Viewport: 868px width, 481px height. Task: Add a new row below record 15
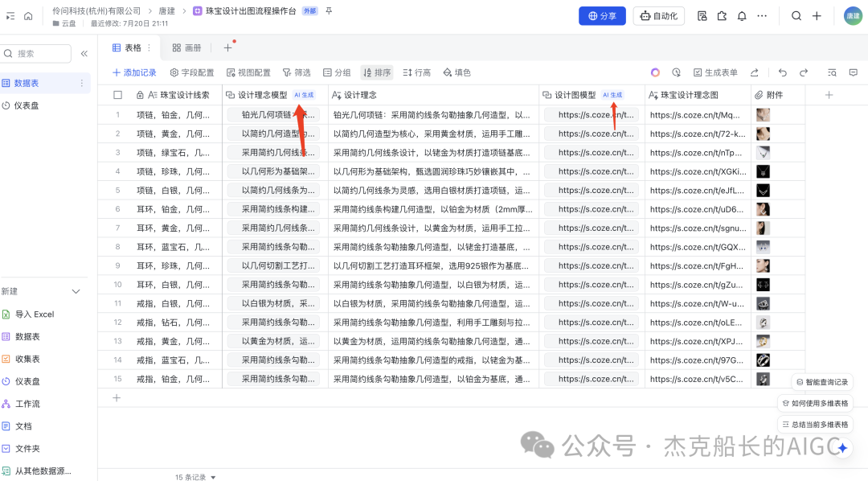point(117,398)
